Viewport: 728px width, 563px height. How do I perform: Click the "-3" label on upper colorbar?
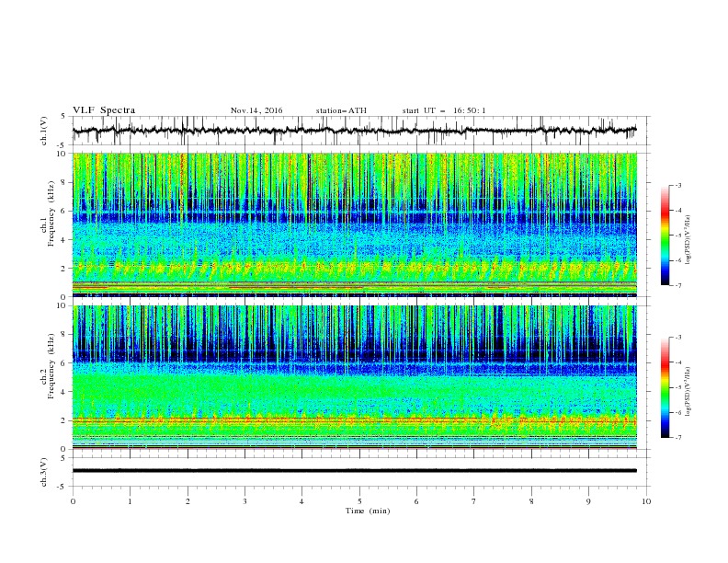tap(678, 185)
